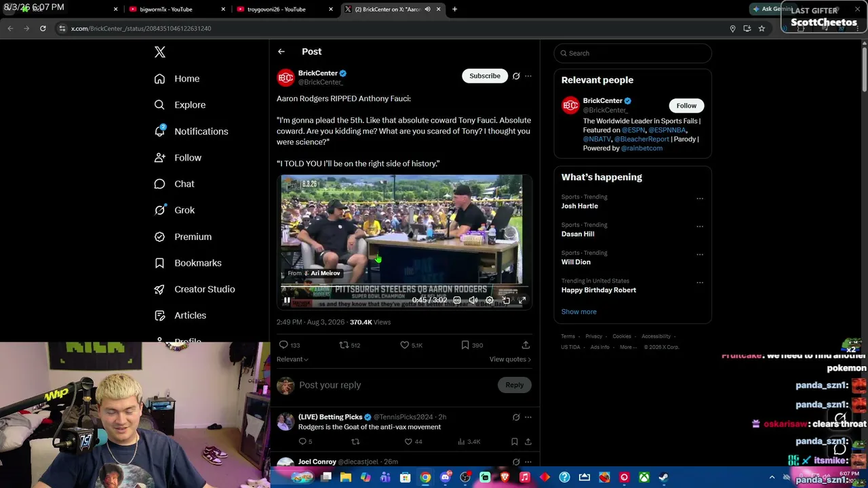This screenshot has width=868, height=488.
Task: Enable picture-in-picture for the video
Action: [x=506, y=300]
